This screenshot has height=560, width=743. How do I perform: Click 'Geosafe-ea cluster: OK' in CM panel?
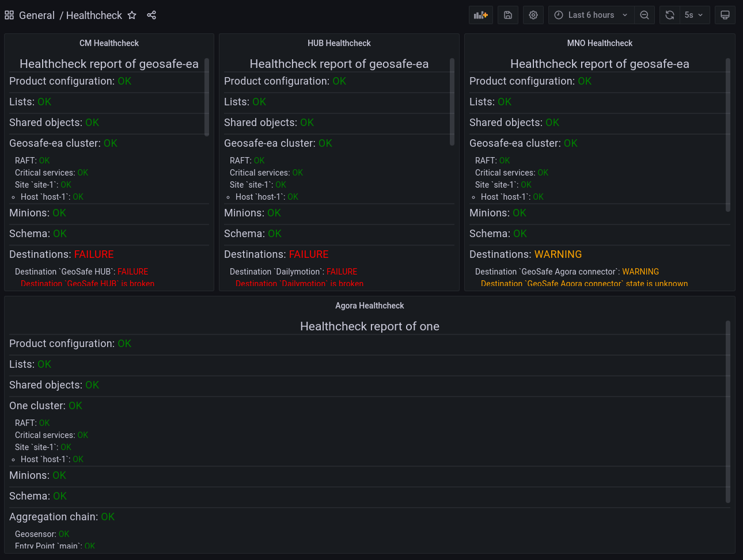point(63,143)
